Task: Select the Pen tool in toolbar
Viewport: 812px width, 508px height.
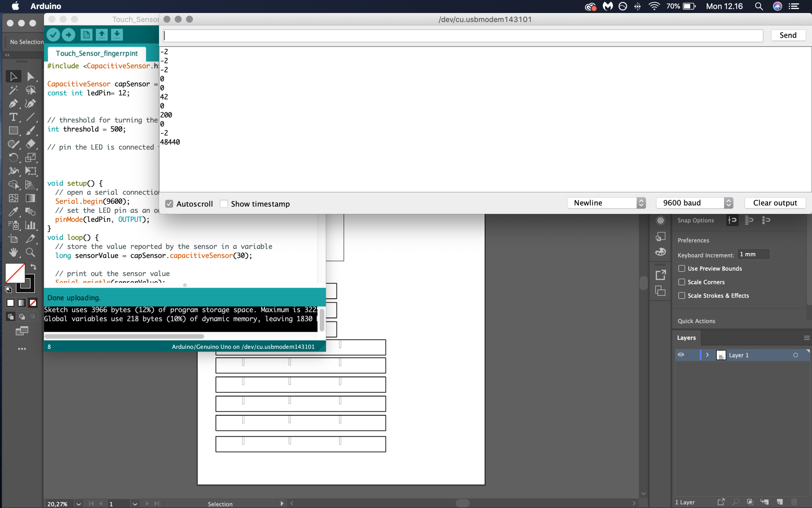Action: (x=13, y=103)
